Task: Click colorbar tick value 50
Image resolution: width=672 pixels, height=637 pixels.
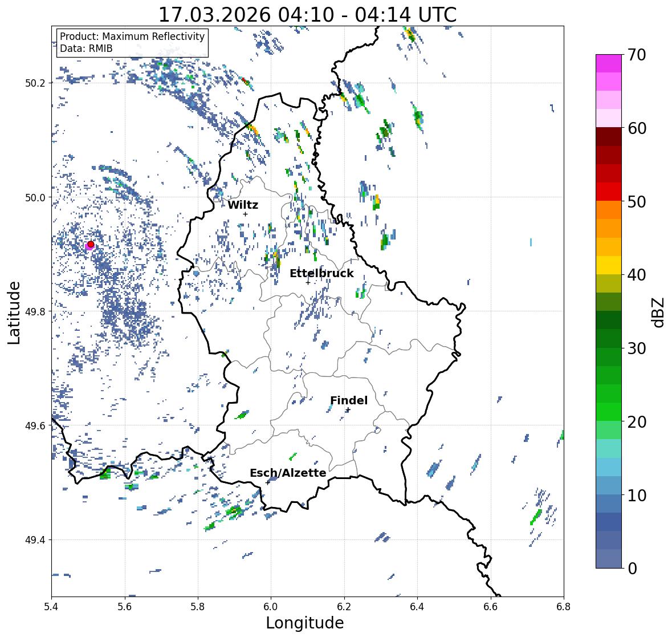Action: click(x=637, y=201)
